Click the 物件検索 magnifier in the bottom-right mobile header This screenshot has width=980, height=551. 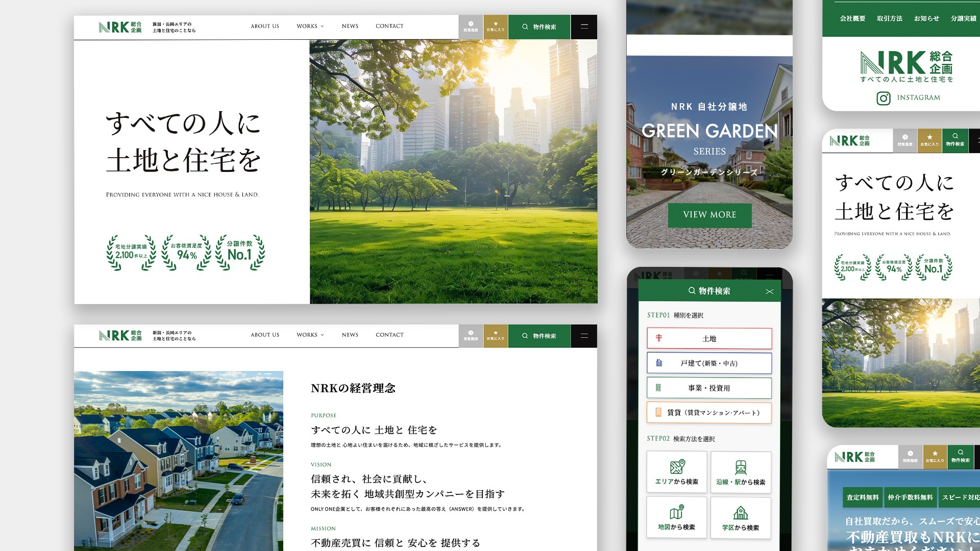click(960, 452)
